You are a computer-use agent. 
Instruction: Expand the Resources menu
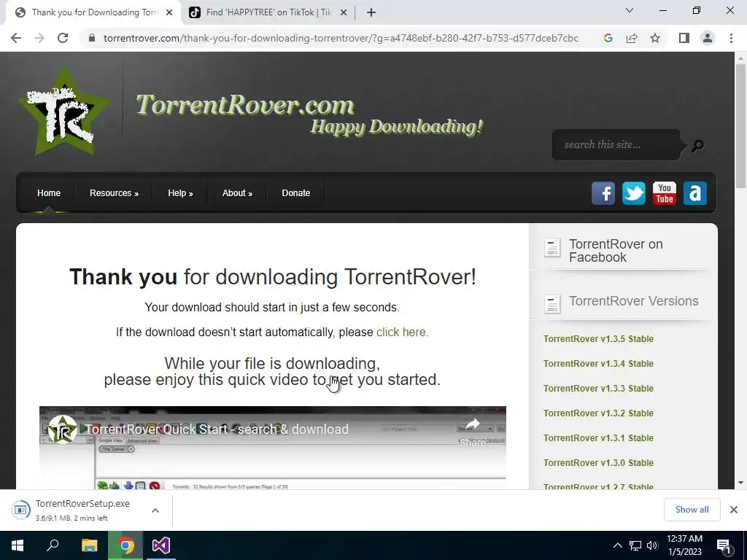(115, 193)
